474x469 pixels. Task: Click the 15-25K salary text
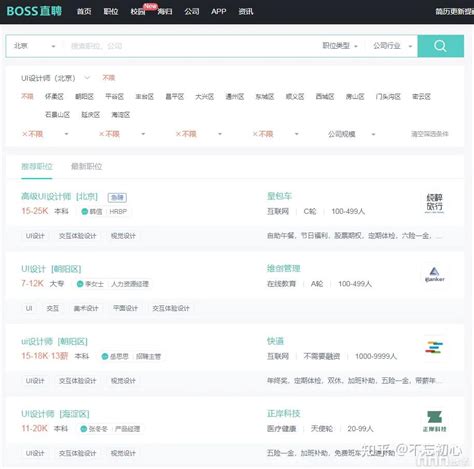(35, 211)
